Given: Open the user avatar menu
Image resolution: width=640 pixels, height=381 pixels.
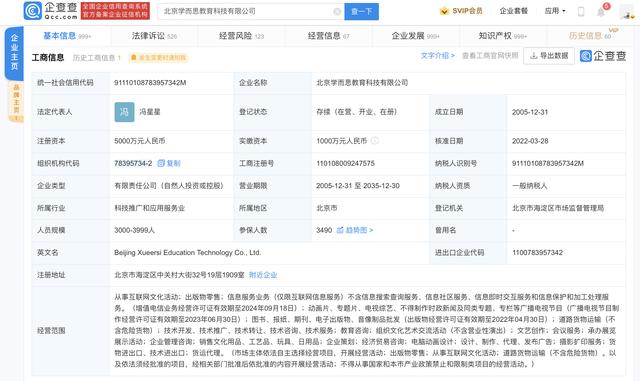Looking at the screenshot, I should click(x=627, y=11).
